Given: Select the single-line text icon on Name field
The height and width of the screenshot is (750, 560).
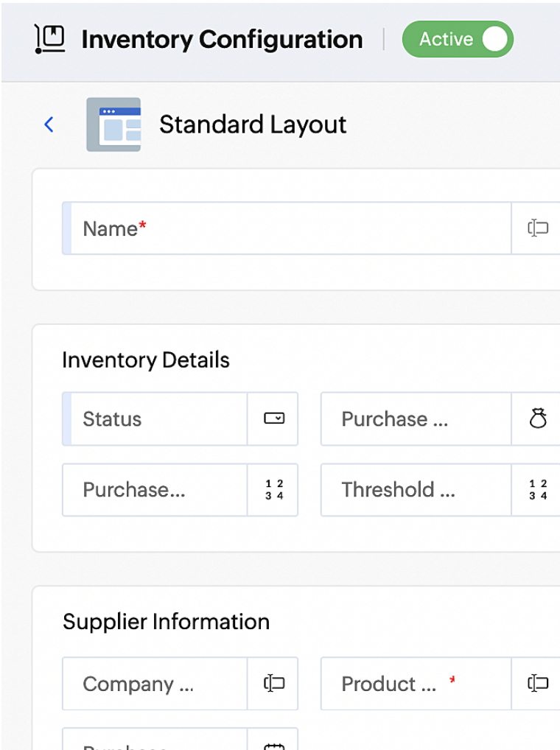Looking at the screenshot, I should 539,228.
